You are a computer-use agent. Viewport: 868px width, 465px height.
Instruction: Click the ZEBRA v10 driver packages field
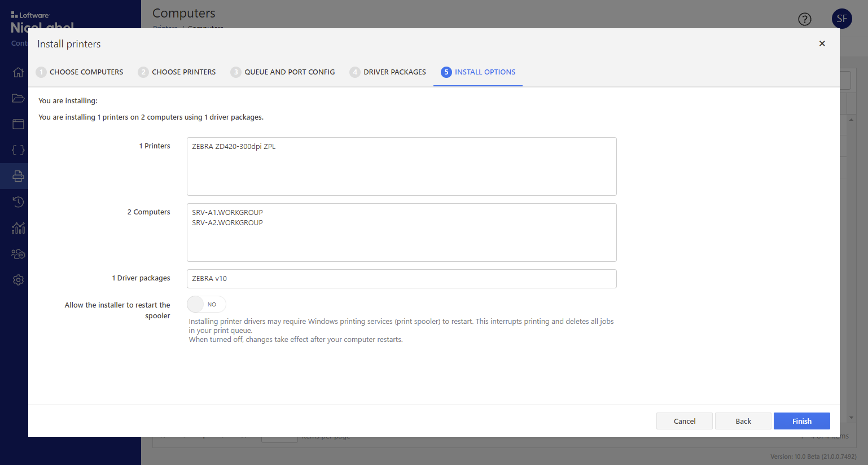pos(401,279)
